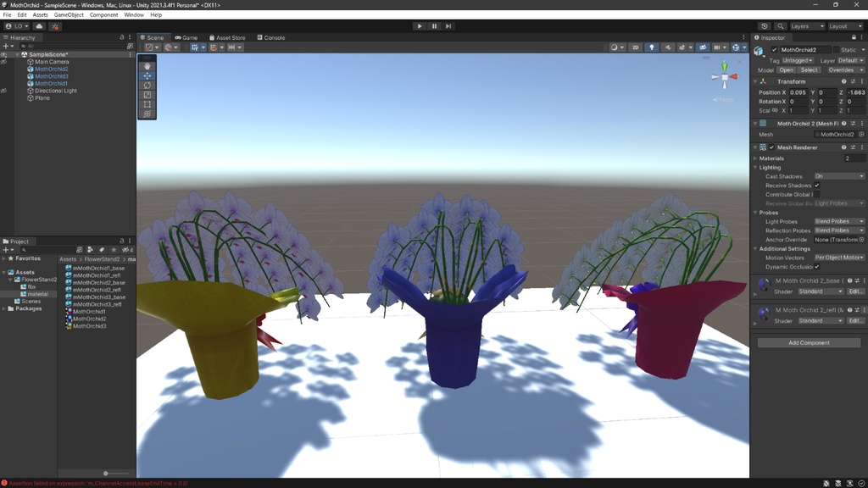Open the Overrides dropdown

point(844,70)
